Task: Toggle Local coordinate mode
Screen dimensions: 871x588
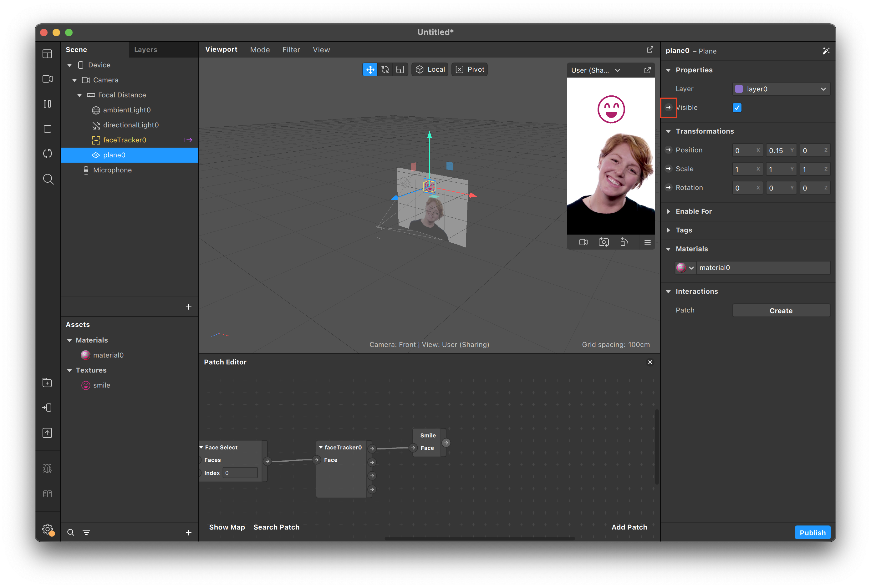Action: coord(430,69)
